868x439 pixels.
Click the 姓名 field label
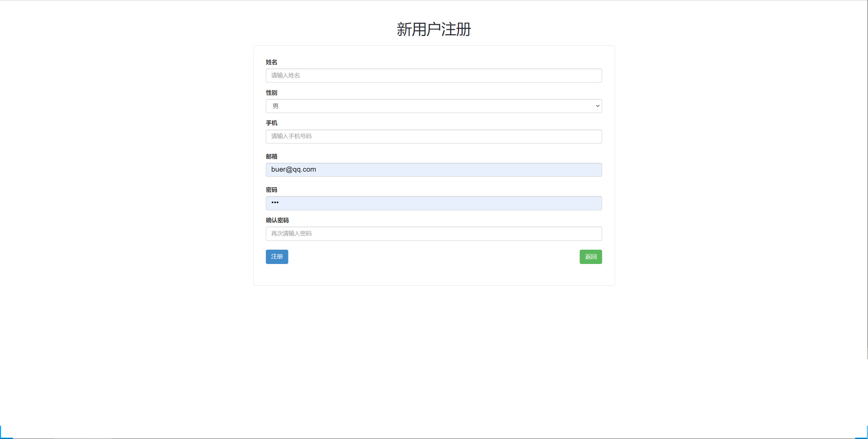(x=271, y=62)
